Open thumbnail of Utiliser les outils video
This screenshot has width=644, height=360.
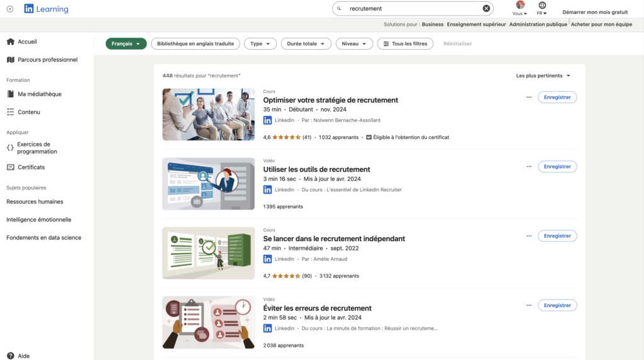tap(208, 184)
